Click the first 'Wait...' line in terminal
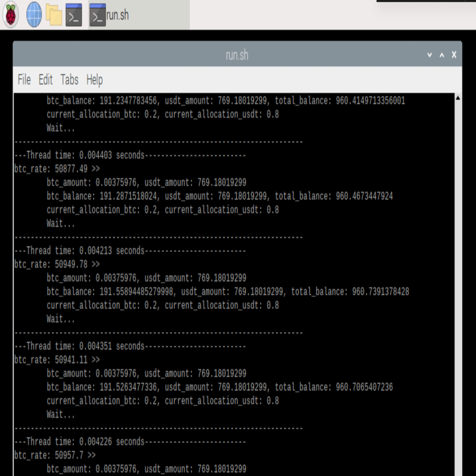This screenshot has height=476, width=476. click(61, 128)
